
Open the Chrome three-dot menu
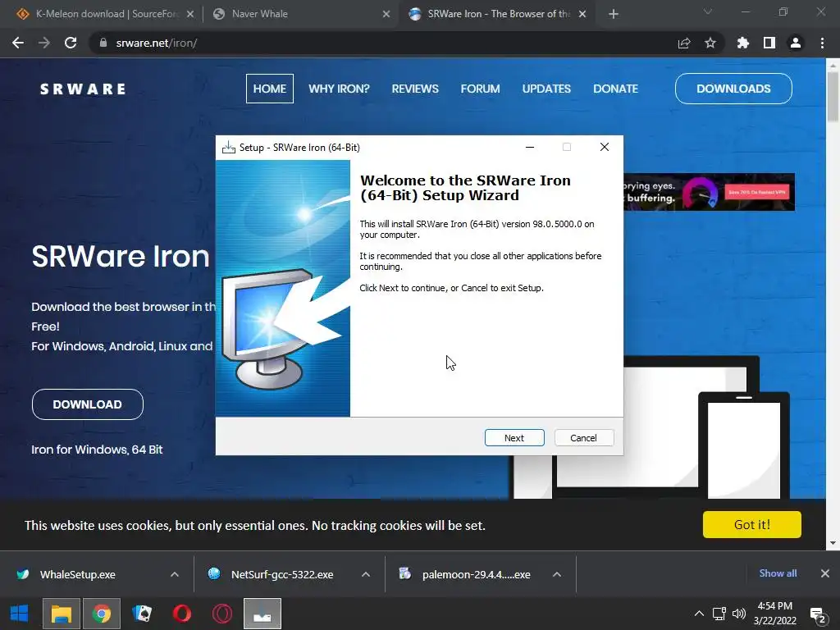822,43
